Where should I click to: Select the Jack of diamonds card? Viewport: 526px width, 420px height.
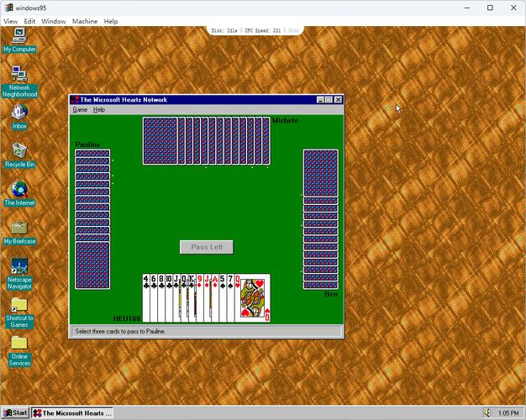click(208, 298)
